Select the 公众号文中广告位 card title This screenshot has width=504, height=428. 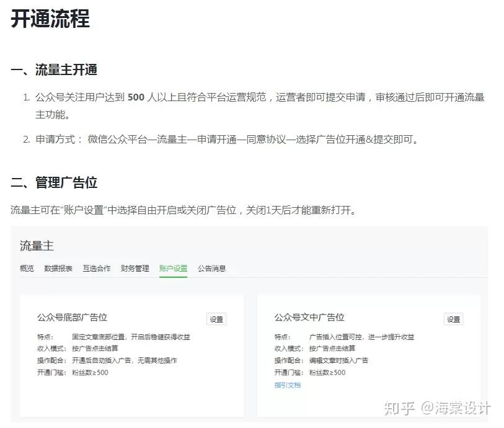click(309, 318)
